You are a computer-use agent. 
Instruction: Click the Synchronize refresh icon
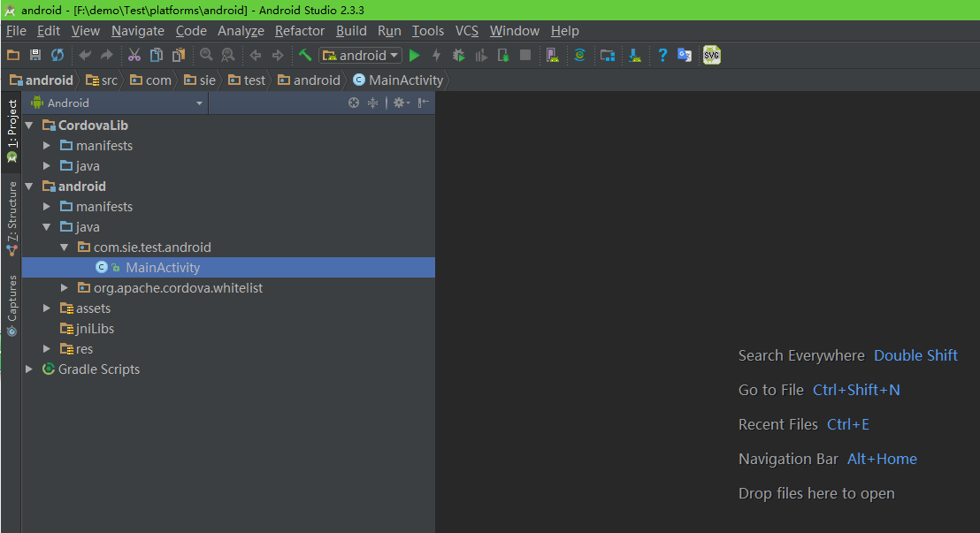click(x=57, y=55)
